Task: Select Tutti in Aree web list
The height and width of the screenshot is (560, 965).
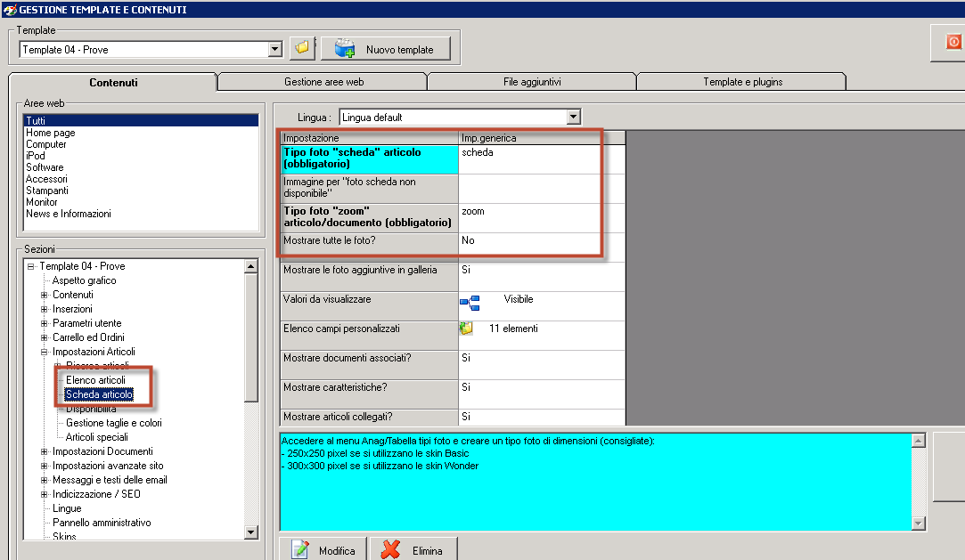Action: tap(141, 120)
